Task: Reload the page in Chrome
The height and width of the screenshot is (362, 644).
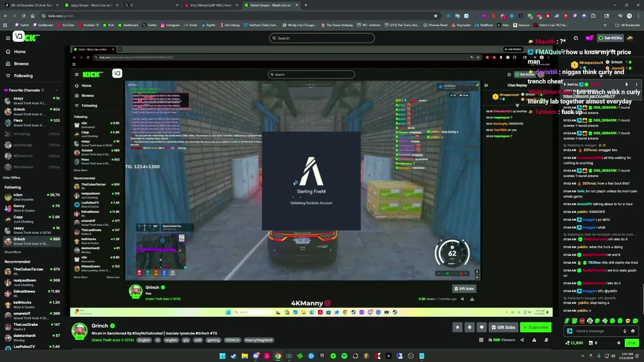Action: coord(24,16)
